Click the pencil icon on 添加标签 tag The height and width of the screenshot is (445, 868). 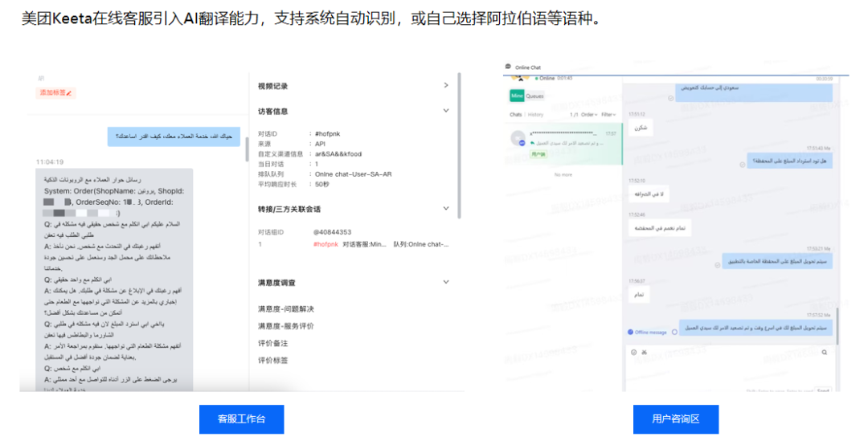pyautogui.click(x=69, y=93)
